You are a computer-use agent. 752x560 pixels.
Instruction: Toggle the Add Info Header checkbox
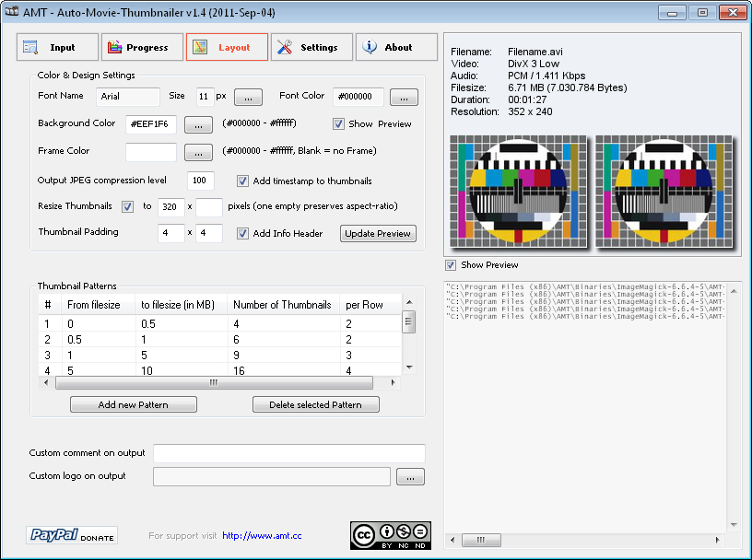coord(242,234)
